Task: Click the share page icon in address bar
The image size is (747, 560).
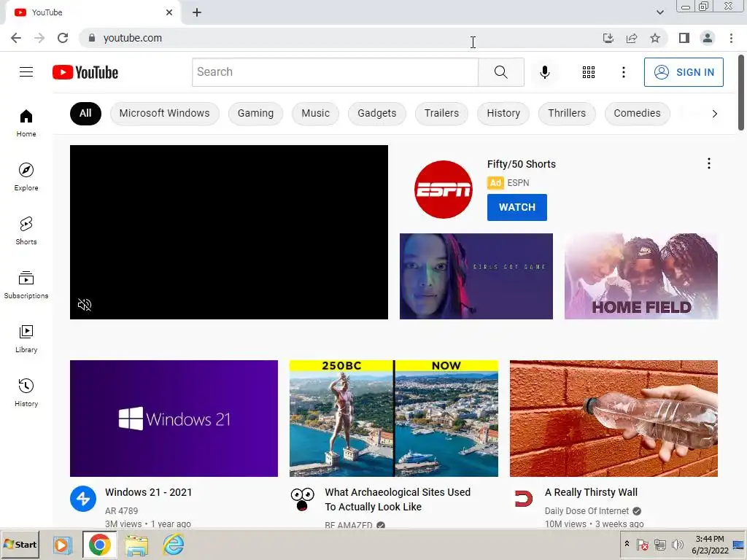Action: click(x=632, y=38)
